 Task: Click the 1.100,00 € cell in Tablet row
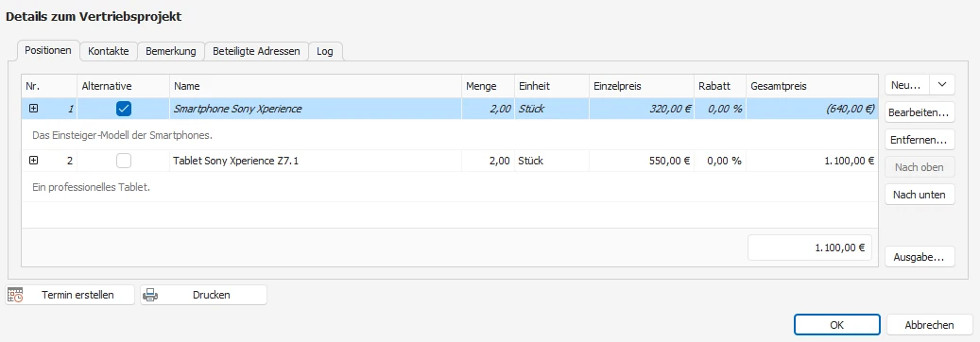pyautogui.click(x=812, y=161)
